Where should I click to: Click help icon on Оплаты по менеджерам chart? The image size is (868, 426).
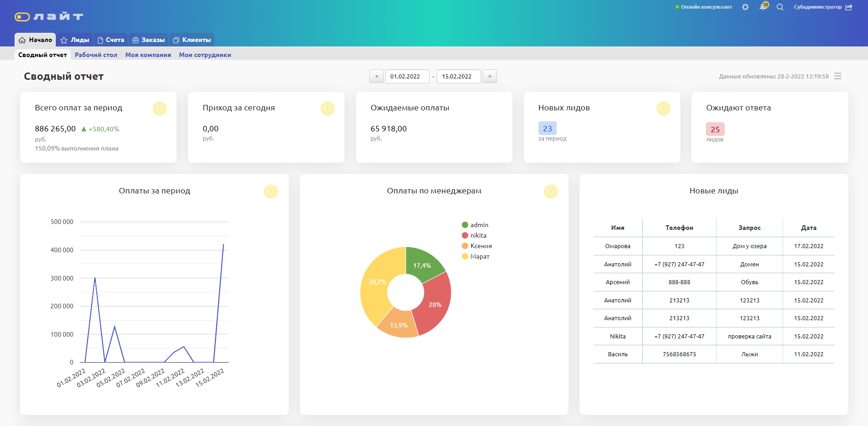tap(550, 192)
